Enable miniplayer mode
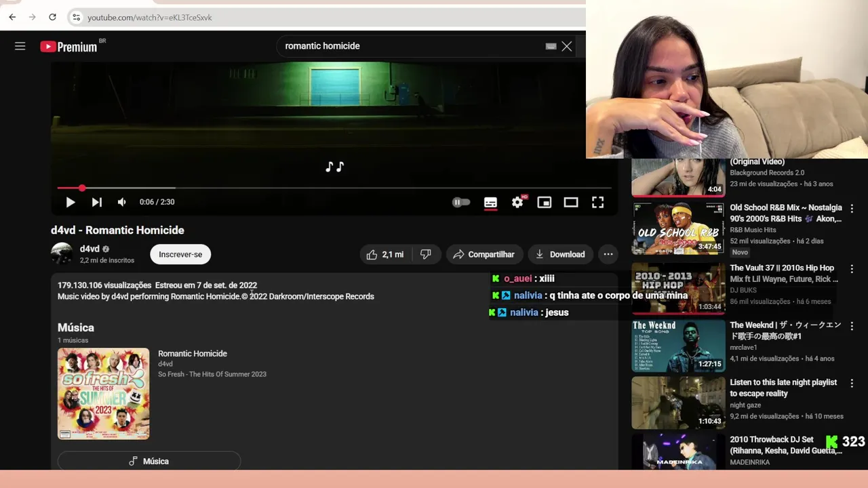This screenshot has height=488, width=868. 545,202
